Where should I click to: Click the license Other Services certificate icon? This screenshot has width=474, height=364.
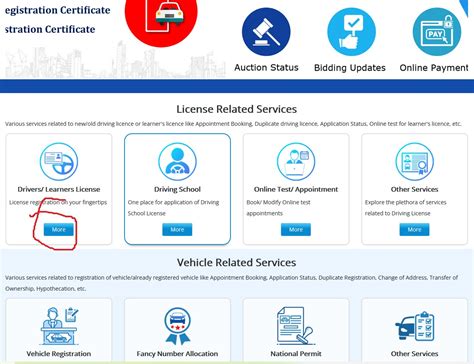point(415,161)
